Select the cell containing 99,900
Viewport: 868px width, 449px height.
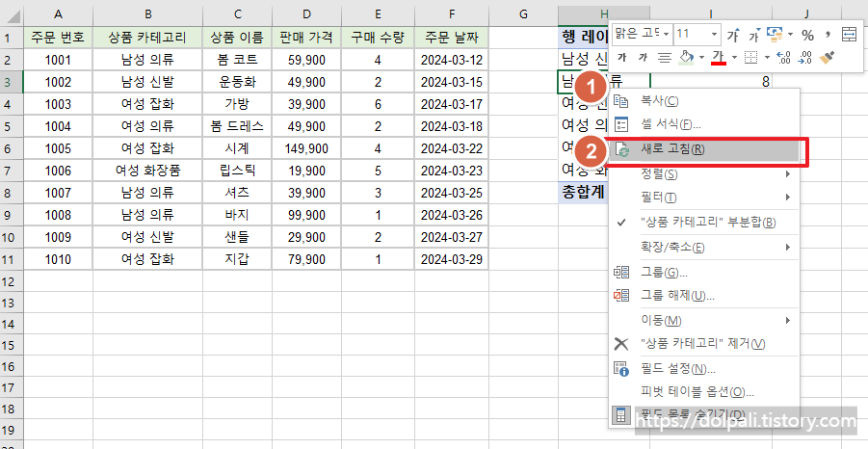306,215
